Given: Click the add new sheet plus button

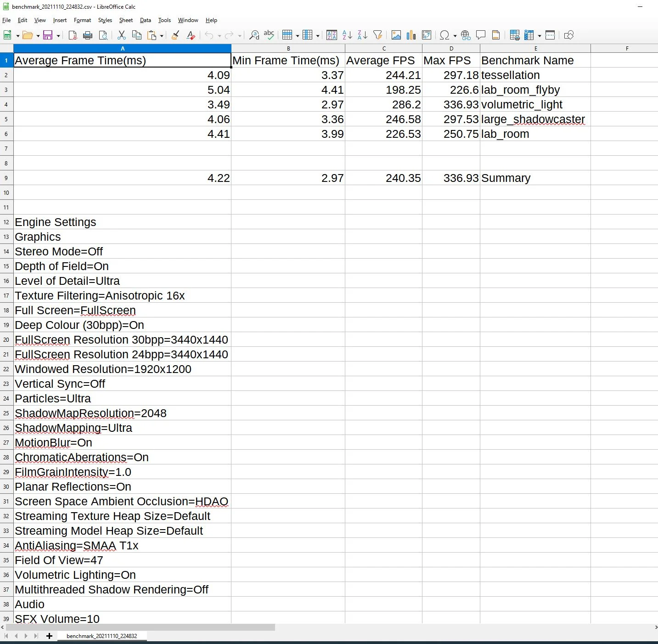Looking at the screenshot, I should click(x=49, y=636).
